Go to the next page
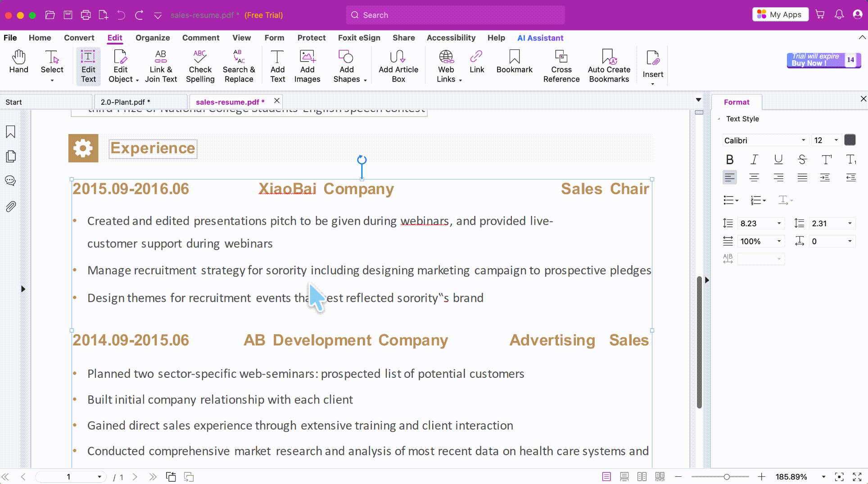This screenshot has height=484, width=868. [x=135, y=477]
